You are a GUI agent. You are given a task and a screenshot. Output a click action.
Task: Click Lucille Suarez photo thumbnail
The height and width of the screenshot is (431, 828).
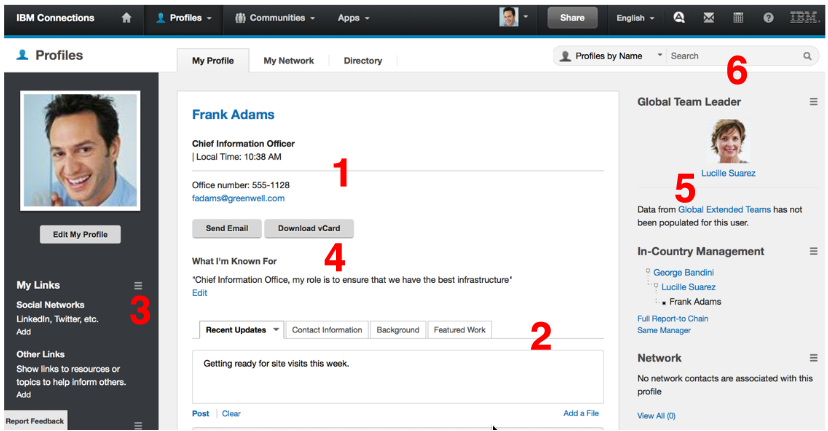(729, 141)
